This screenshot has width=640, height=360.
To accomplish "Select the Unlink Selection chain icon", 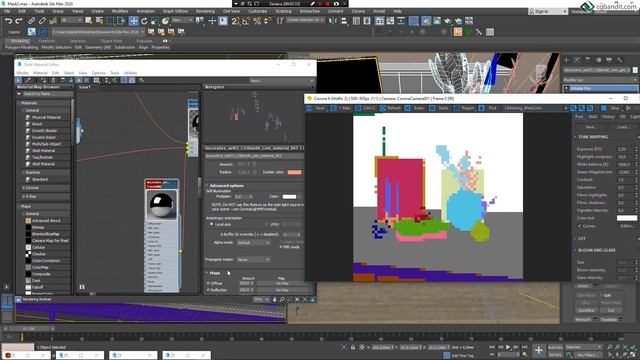I will (x=42, y=21).
